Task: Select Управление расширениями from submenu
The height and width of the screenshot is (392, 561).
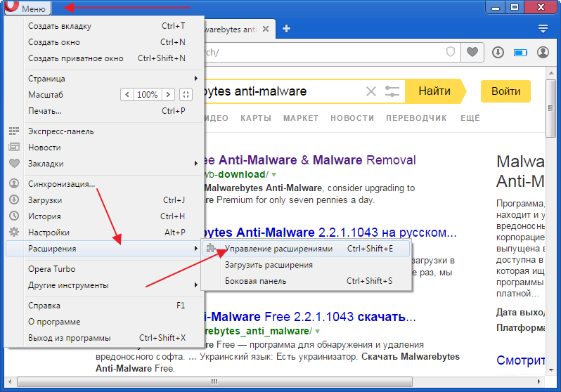Action: tap(278, 249)
